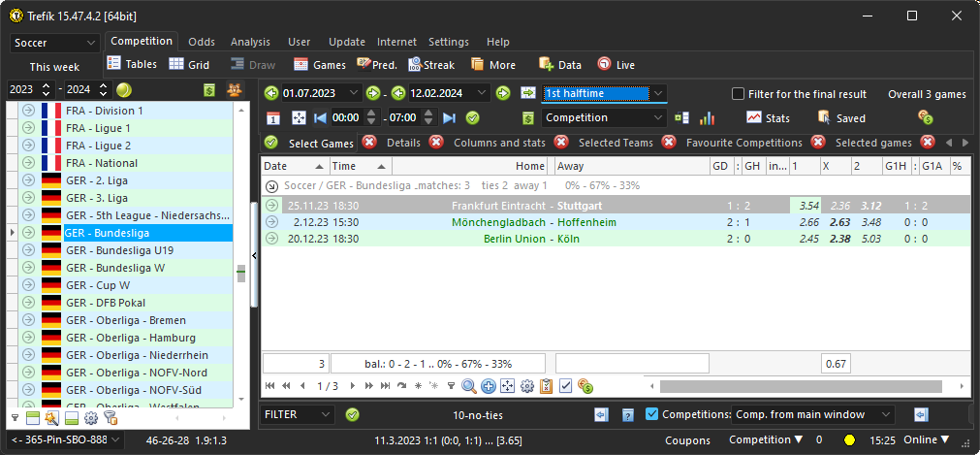Open the Saved games icon
Screen dimensions: 980x455
(824, 117)
